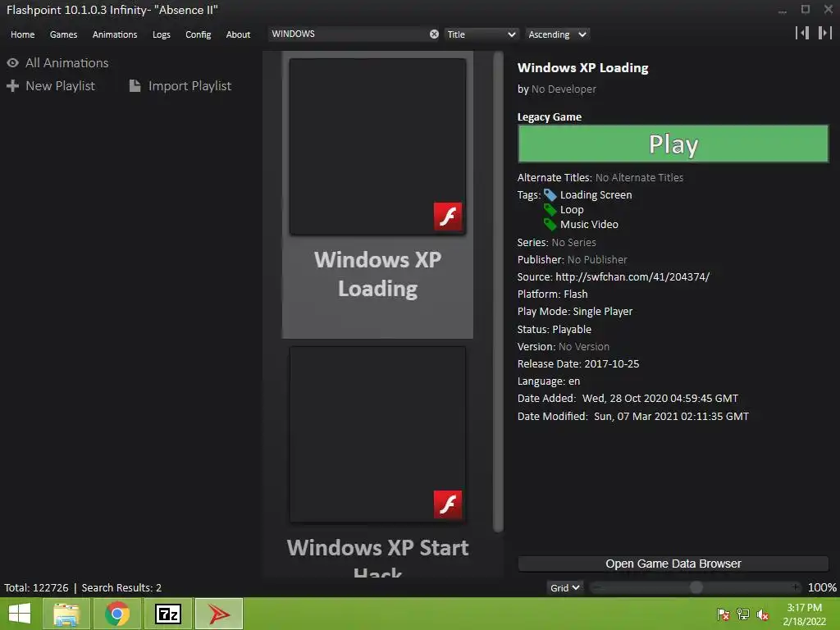Toggle left sidebar visibility icon
The image size is (840, 630).
click(x=802, y=33)
